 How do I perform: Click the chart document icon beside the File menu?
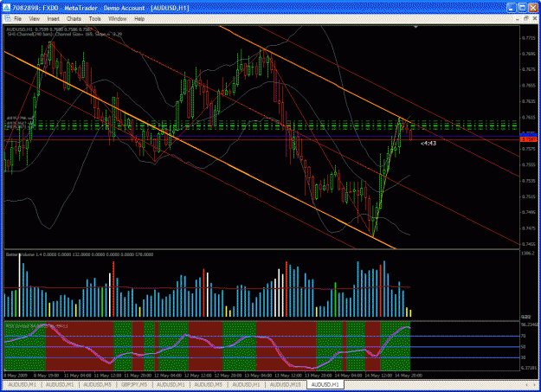pos(8,19)
